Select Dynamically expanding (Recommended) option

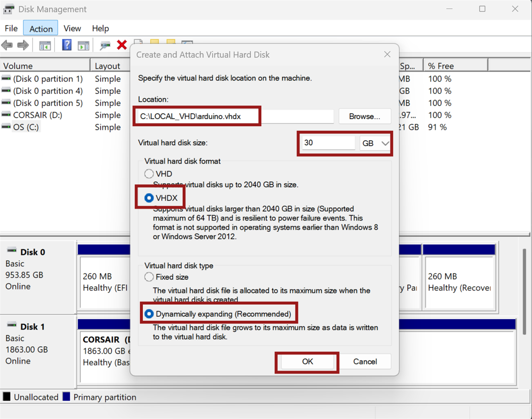149,314
